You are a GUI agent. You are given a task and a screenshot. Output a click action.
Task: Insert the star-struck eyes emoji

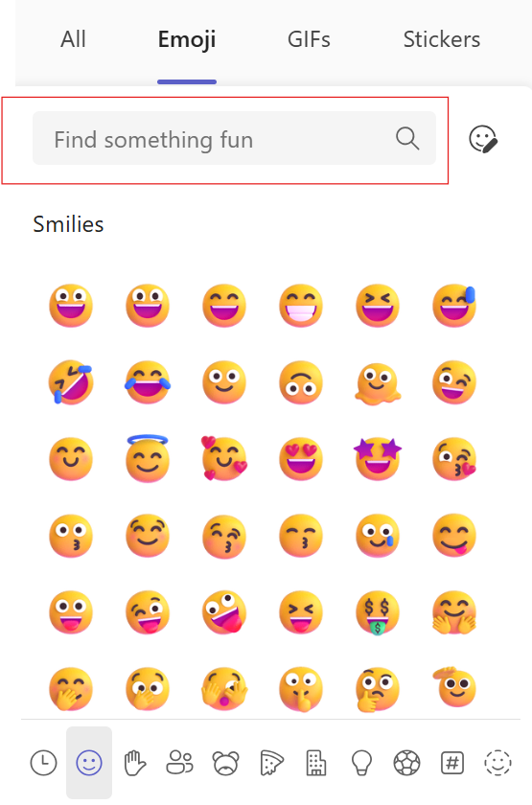pyautogui.click(x=378, y=458)
